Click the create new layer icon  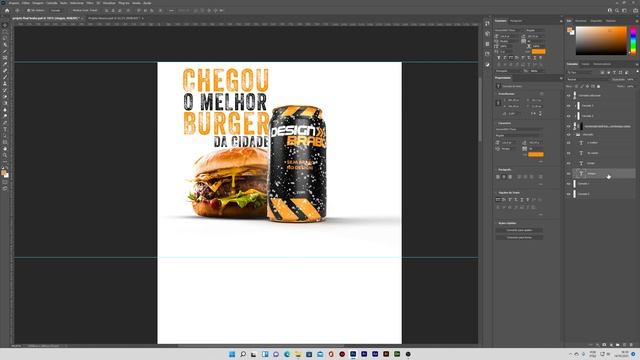pyautogui.click(x=624, y=345)
